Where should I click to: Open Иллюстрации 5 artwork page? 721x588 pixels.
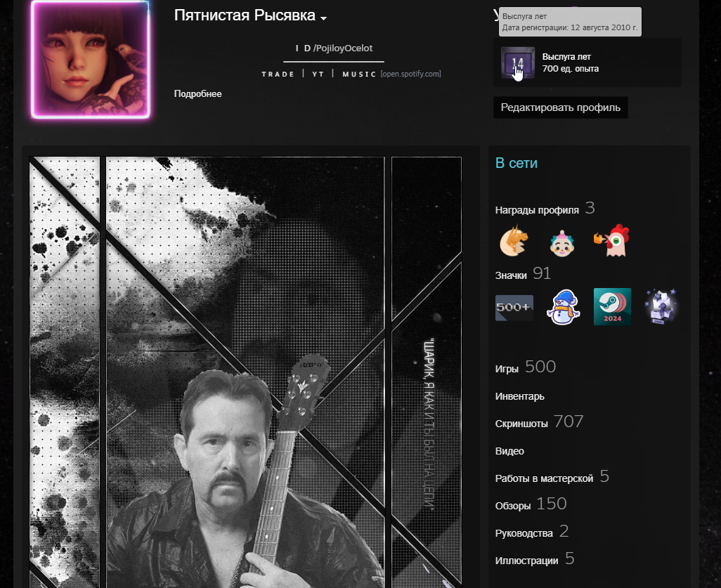(x=535, y=559)
